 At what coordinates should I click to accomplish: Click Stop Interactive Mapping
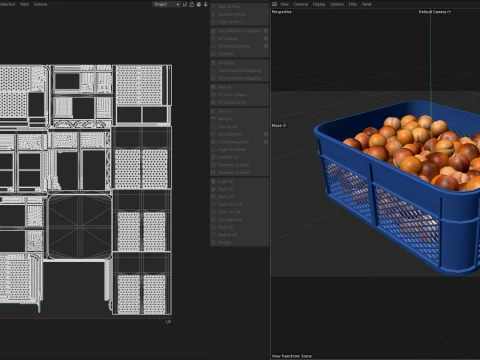pyautogui.click(x=239, y=78)
